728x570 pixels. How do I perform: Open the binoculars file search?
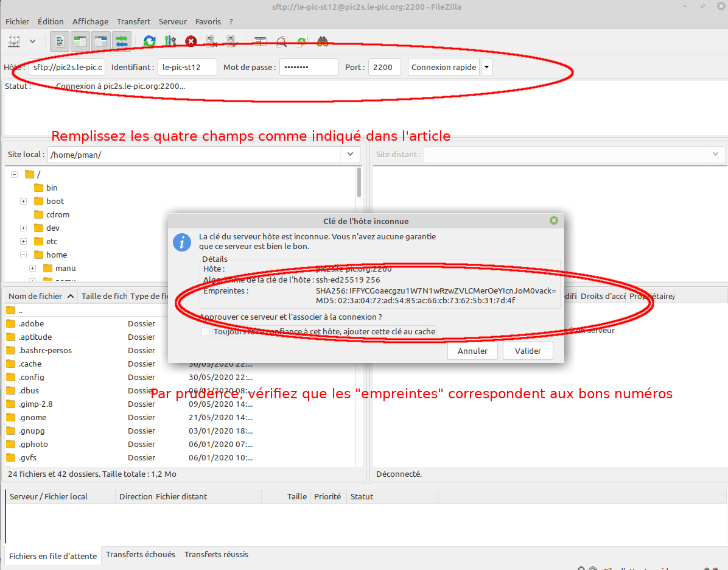323,41
